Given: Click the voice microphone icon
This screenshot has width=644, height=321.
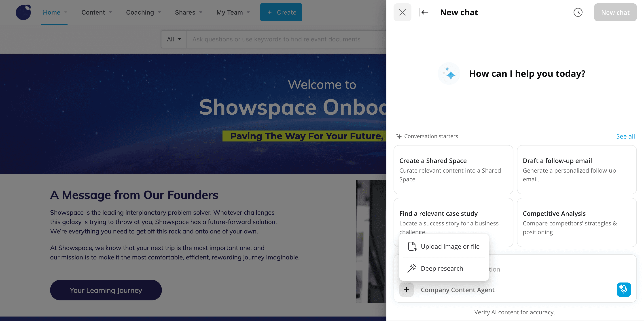Looking at the screenshot, I should click(623, 289).
